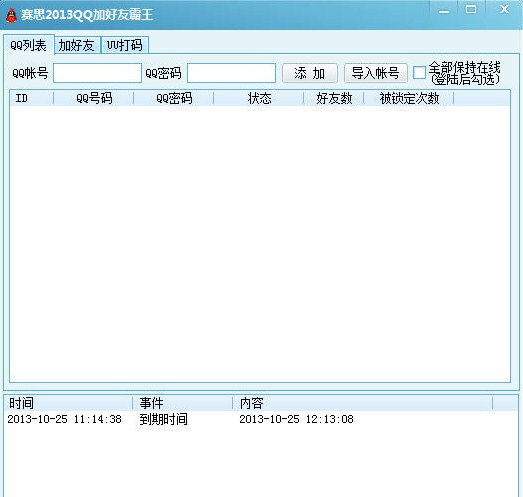
Task: Select the 被锁定次数 column header
Action: point(409,98)
